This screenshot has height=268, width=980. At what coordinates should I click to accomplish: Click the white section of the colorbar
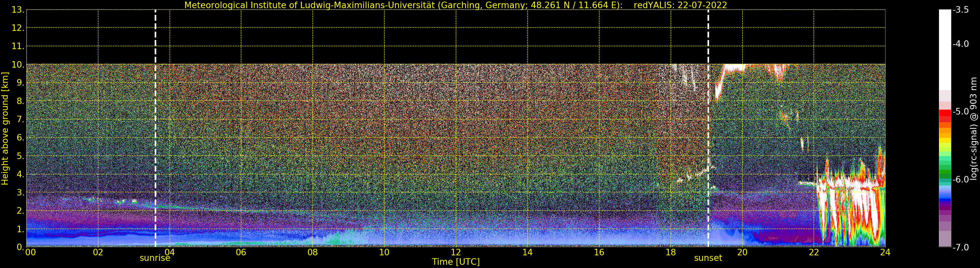pos(945,49)
